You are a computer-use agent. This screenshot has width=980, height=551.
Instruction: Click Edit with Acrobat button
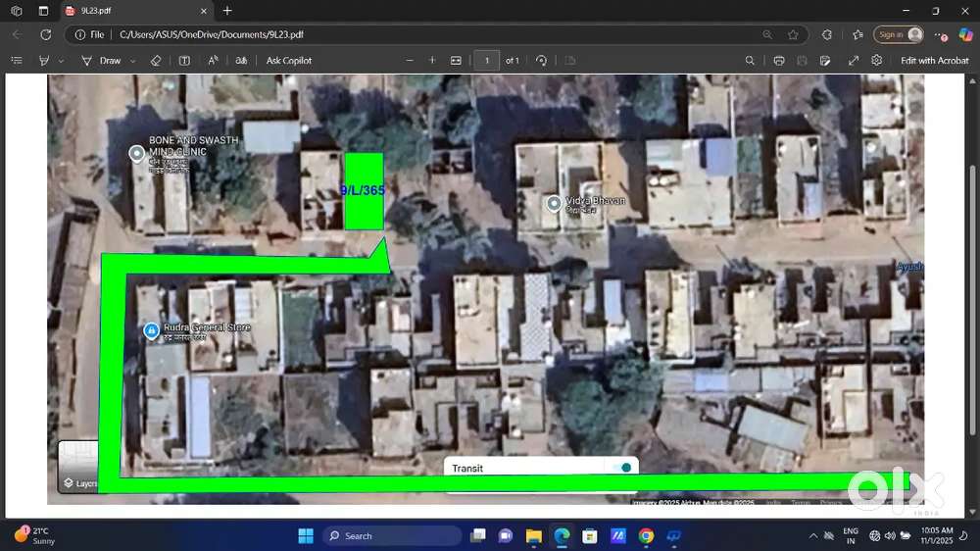pyautogui.click(x=934, y=61)
